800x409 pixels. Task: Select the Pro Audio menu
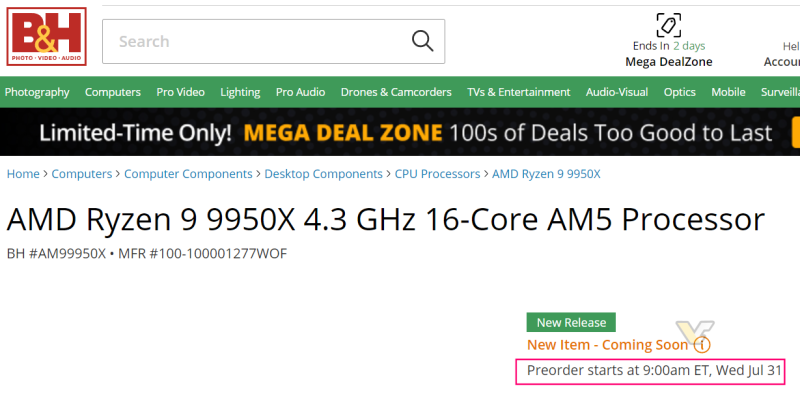tap(300, 92)
